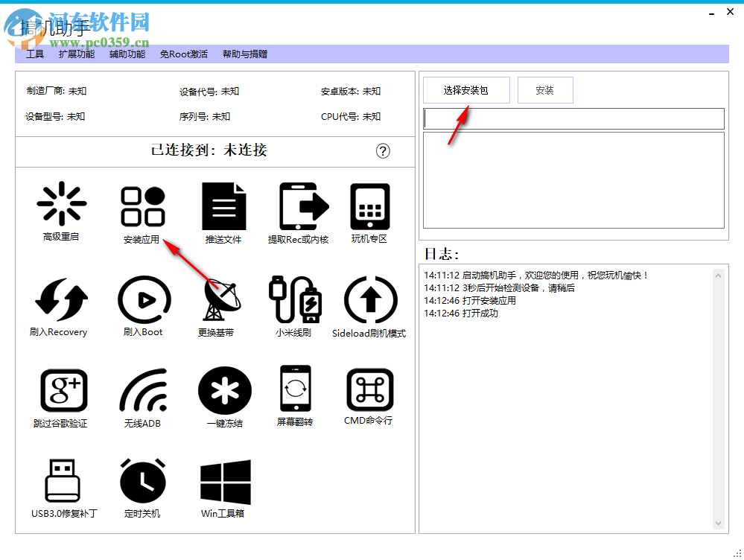Click the 安卓版本: 未知 label
The height and width of the screenshot is (560, 744).
(351, 92)
